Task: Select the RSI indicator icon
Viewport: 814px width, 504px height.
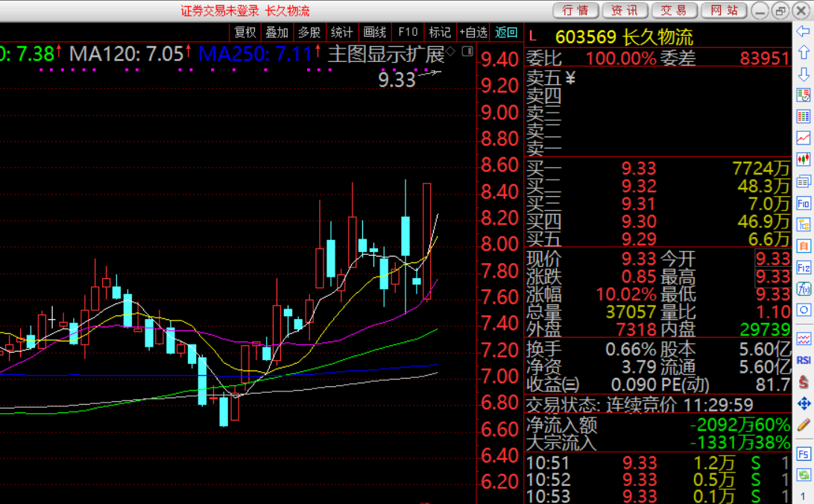Action: click(x=803, y=360)
